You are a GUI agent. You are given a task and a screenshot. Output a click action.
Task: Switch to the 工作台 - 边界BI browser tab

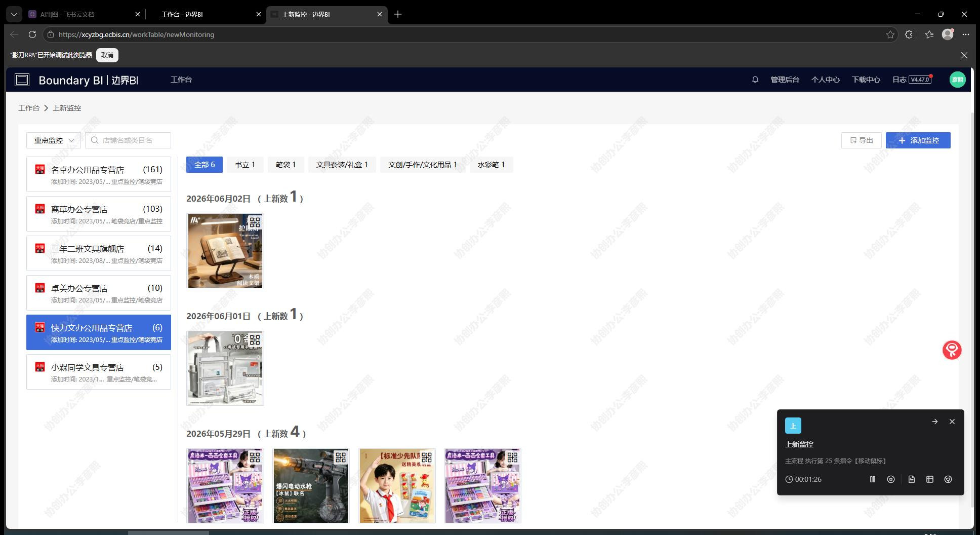pos(206,14)
